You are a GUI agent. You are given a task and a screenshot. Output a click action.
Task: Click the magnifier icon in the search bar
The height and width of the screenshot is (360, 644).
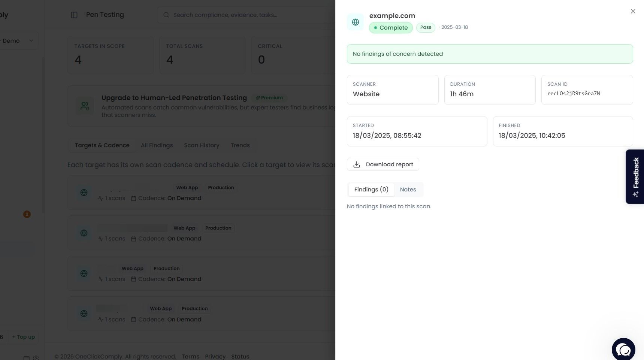[166, 15]
